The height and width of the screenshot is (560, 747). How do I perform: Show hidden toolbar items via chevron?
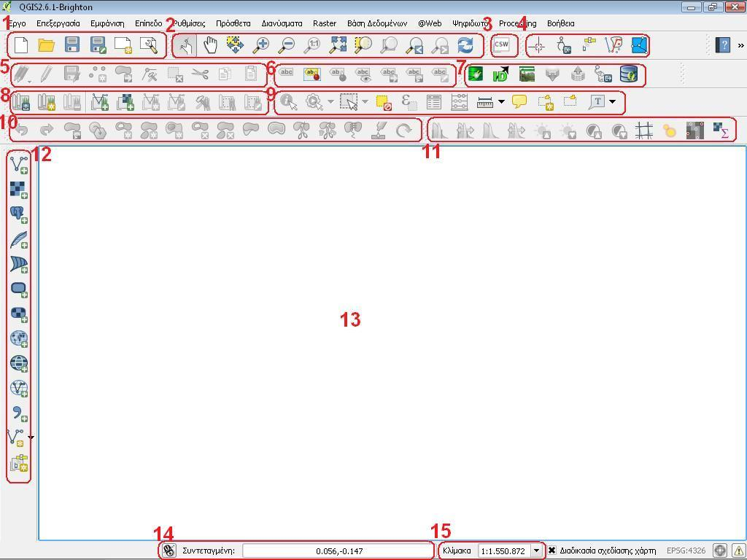[741, 46]
